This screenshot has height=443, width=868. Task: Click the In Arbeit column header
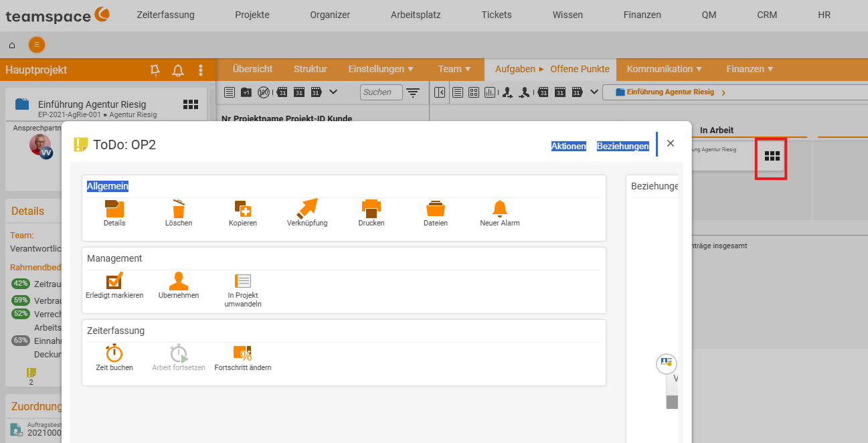(717, 130)
